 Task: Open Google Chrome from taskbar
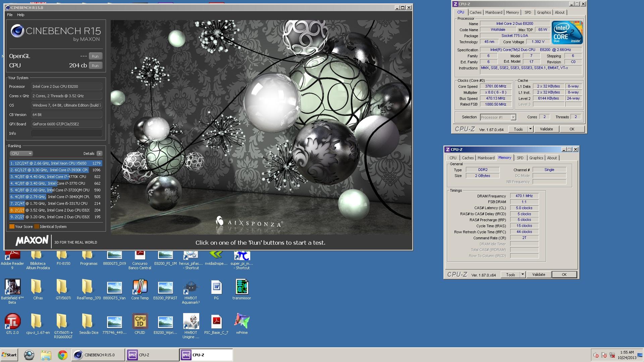(x=62, y=355)
